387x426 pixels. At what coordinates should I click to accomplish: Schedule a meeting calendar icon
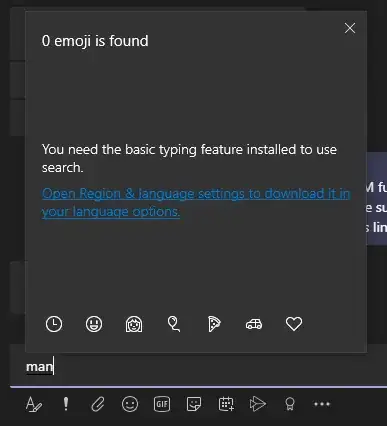click(226, 404)
